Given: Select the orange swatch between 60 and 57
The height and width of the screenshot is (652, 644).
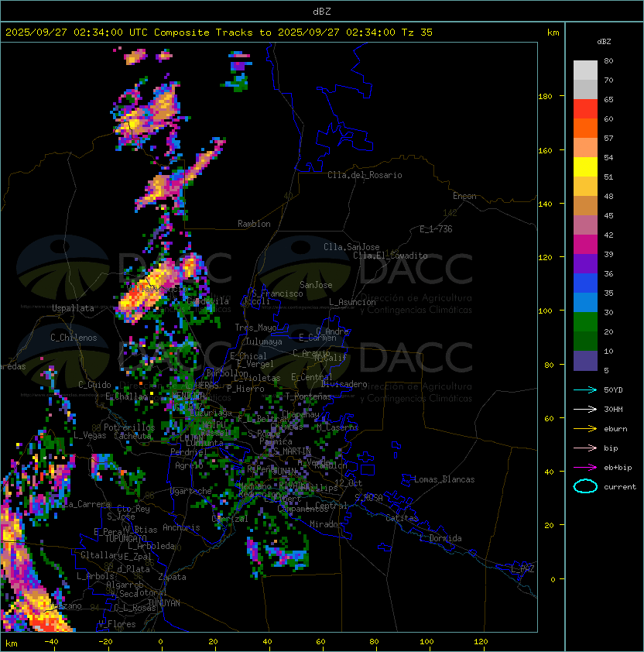Looking at the screenshot, I should [x=585, y=128].
